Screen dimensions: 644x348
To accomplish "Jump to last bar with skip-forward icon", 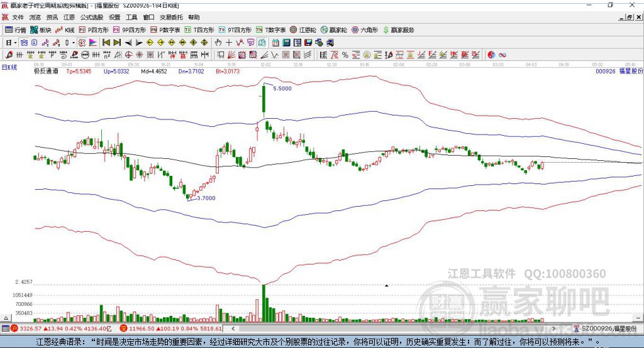I will [117, 43].
